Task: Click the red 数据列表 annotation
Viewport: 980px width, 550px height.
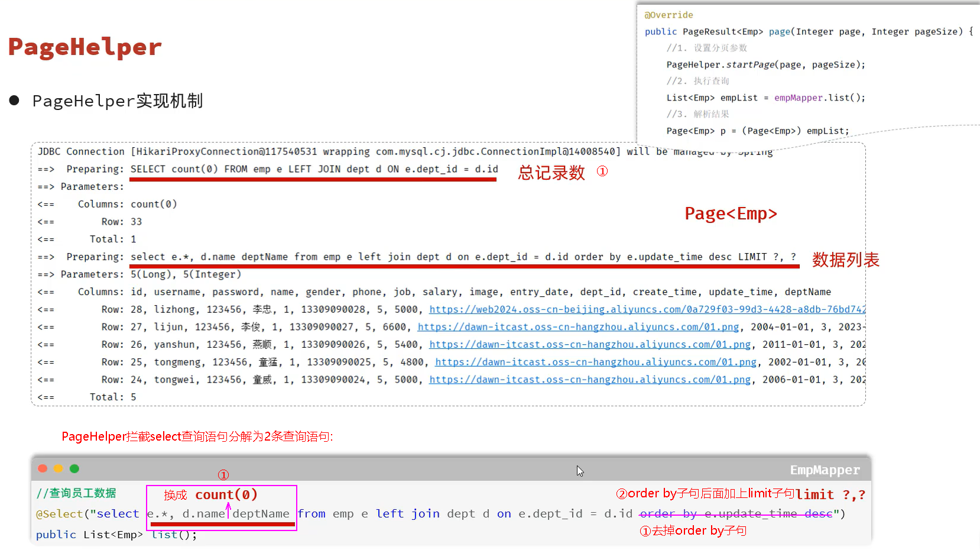Action: (x=845, y=260)
